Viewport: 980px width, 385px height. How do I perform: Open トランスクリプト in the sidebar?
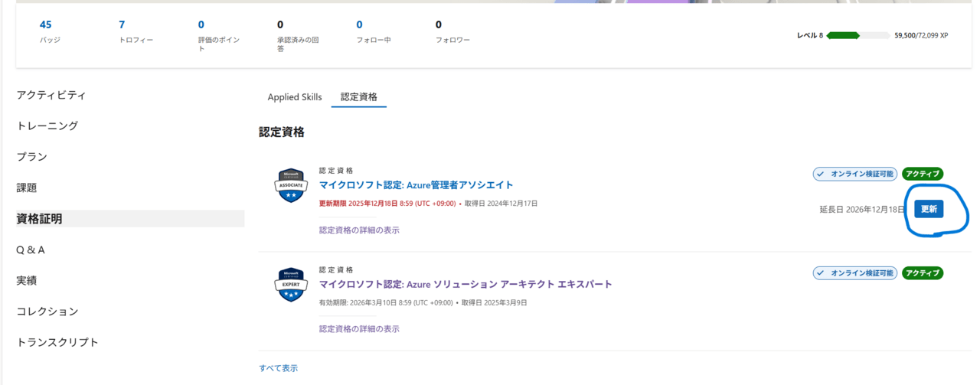57,342
